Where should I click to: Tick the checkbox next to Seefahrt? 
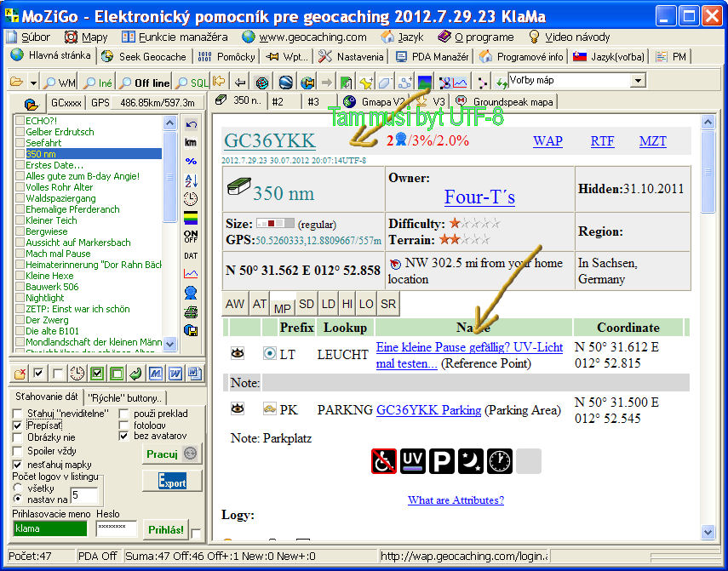click(x=20, y=143)
